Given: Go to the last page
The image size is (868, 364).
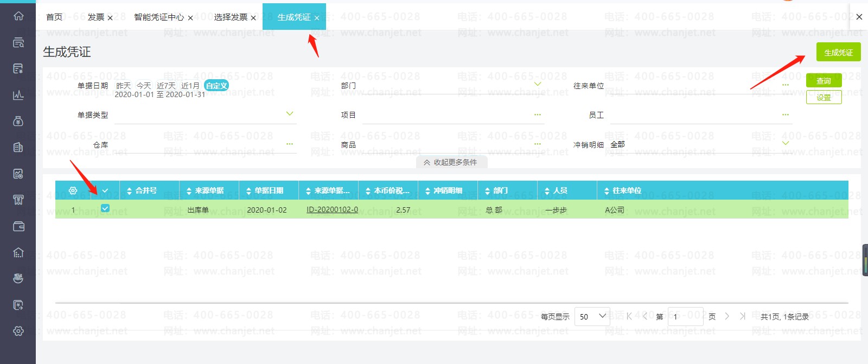Looking at the screenshot, I should click(743, 316).
